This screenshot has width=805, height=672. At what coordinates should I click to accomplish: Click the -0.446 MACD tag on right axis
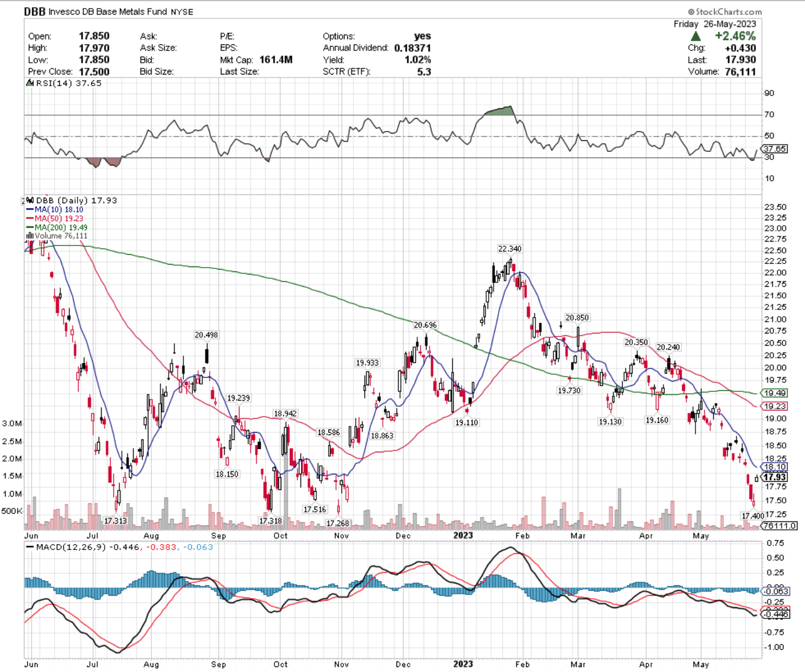pos(775,614)
